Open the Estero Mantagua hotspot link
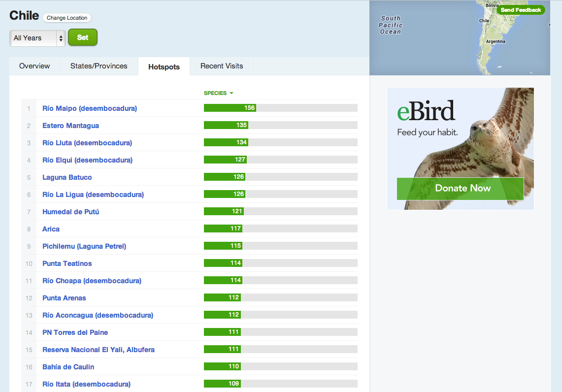562x392 pixels. pyautogui.click(x=70, y=125)
